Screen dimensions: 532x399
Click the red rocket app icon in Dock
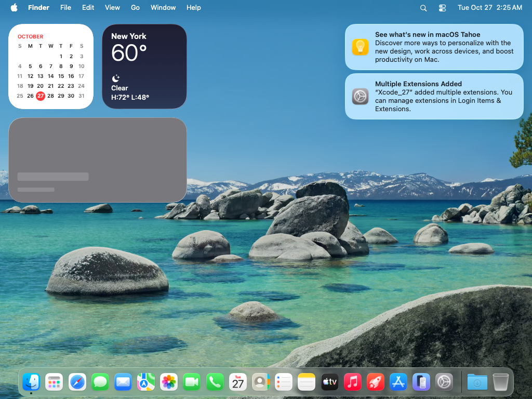375,382
